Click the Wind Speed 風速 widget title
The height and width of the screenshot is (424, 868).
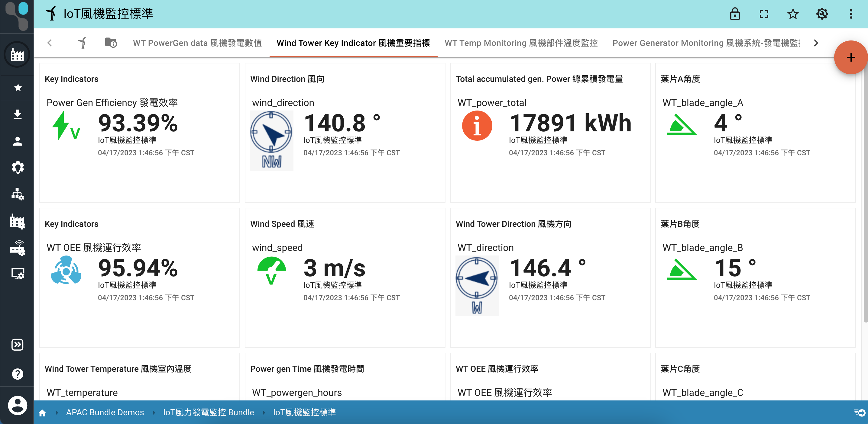282,224
